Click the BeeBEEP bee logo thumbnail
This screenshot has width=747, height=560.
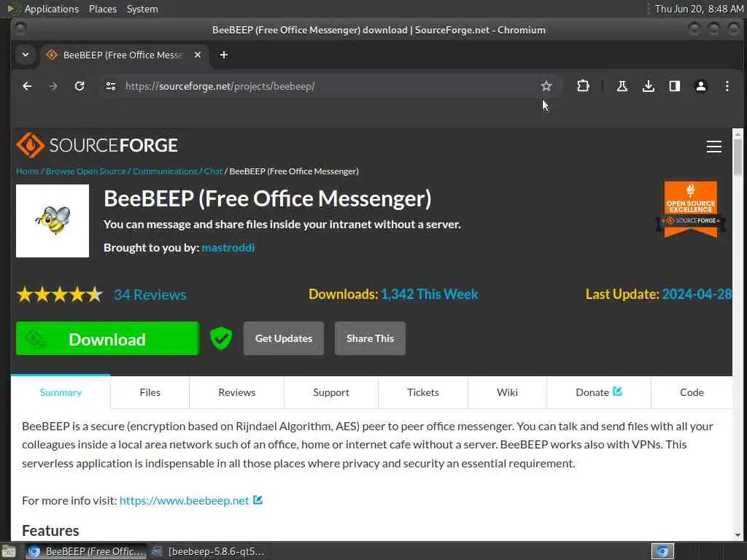pyautogui.click(x=53, y=221)
